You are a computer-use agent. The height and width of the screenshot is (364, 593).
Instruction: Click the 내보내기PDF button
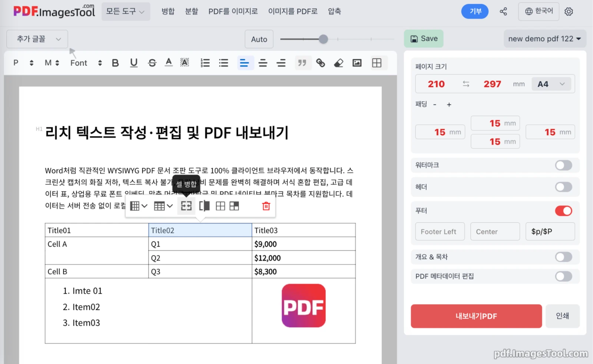(476, 316)
